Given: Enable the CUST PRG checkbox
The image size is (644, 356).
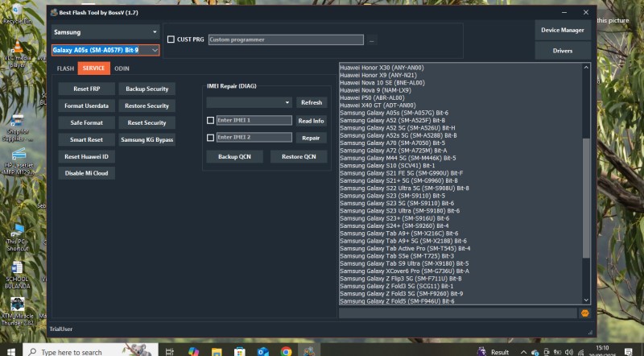Looking at the screenshot, I should click(171, 39).
